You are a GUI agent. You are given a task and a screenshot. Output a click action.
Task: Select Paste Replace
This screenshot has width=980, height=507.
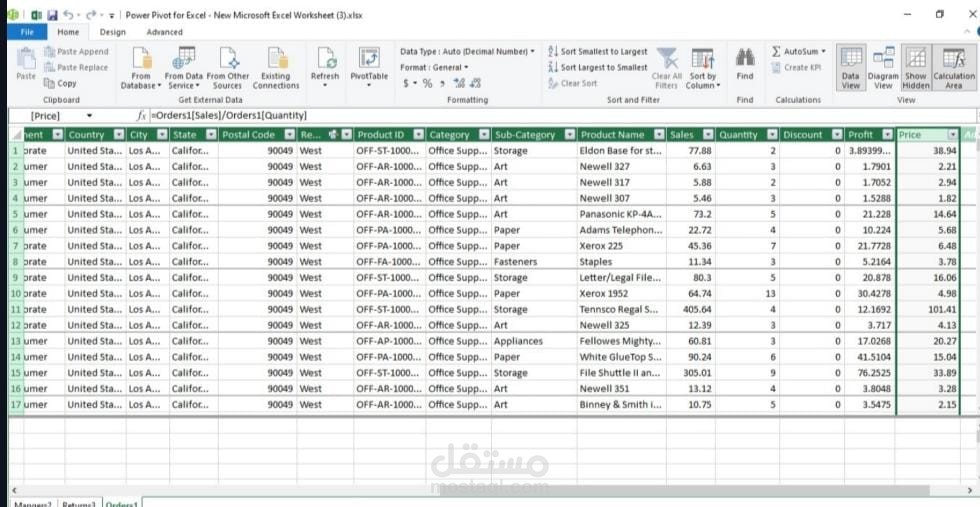coord(76,68)
